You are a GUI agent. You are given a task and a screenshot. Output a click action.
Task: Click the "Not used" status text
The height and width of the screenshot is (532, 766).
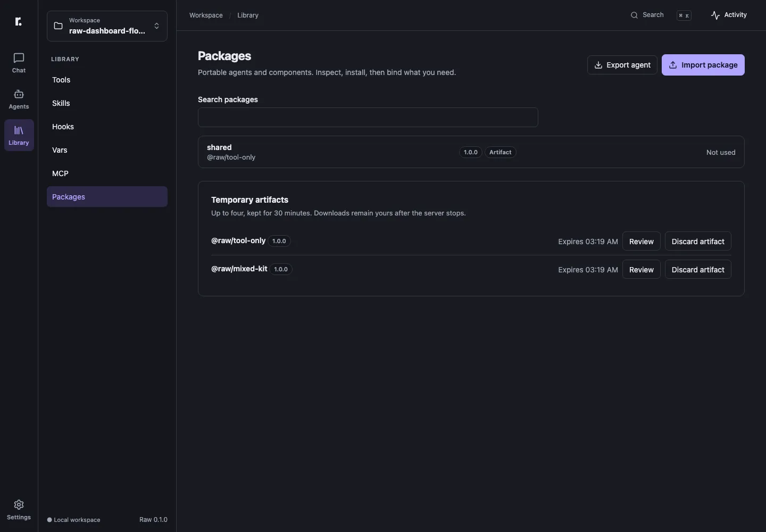pyautogui.click(x=721, y=153)
